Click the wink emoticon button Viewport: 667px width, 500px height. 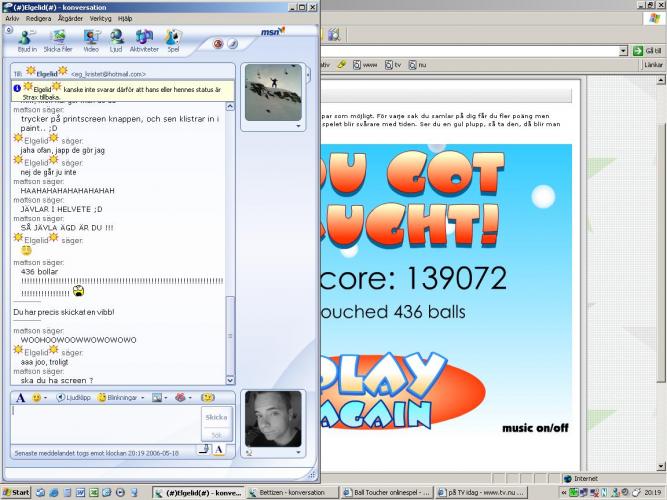(207, 398)
